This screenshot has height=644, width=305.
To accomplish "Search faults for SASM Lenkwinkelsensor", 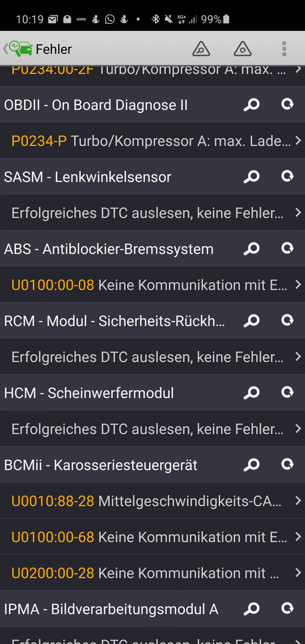I will click(x=251, y=177).
